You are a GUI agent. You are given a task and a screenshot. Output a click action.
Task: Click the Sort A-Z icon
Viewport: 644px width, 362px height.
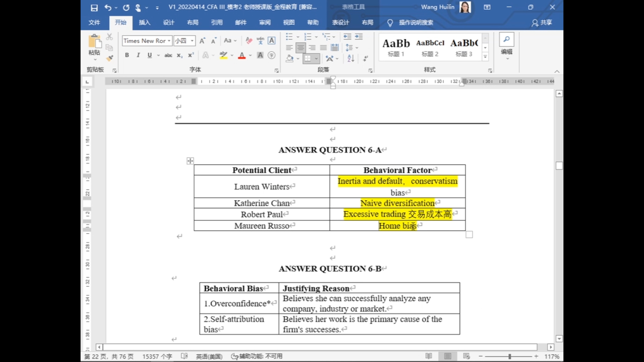pos(351,58)
